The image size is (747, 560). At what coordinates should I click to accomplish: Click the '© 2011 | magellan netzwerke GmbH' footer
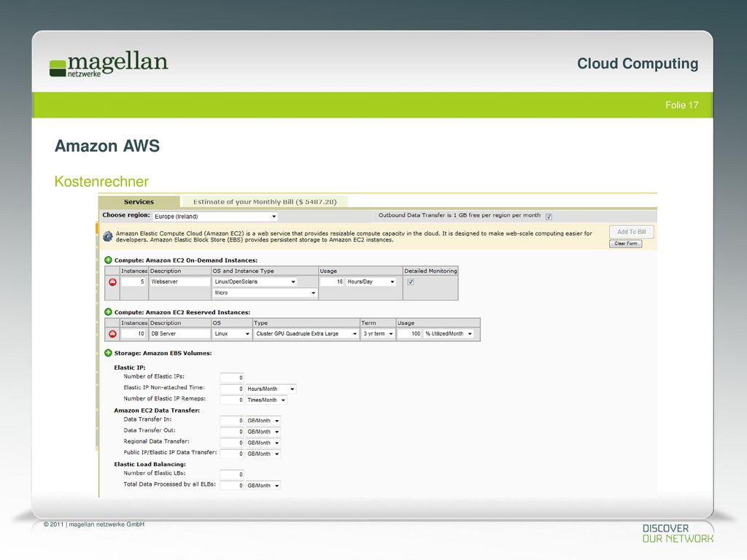pos(94,524)
